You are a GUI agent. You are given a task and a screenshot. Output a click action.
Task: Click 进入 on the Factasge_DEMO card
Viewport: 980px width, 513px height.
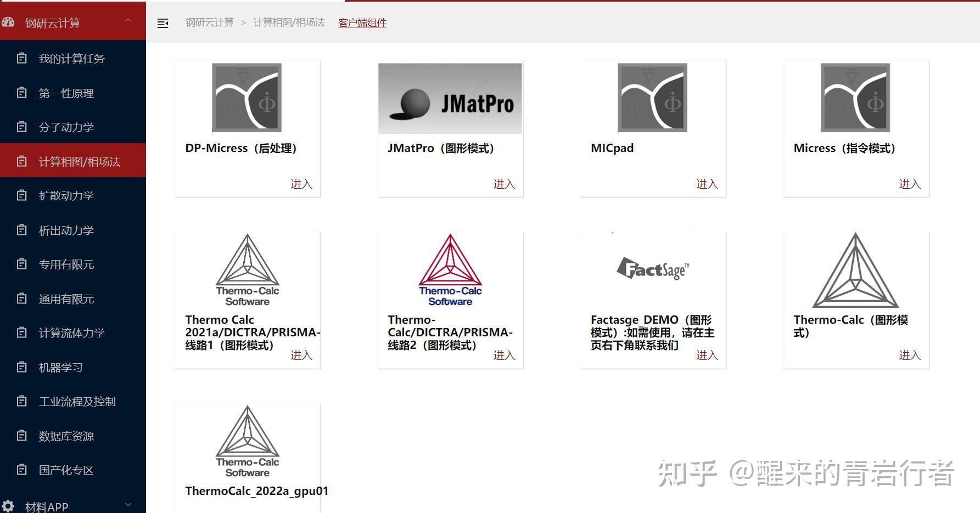(x=707, y=355)
